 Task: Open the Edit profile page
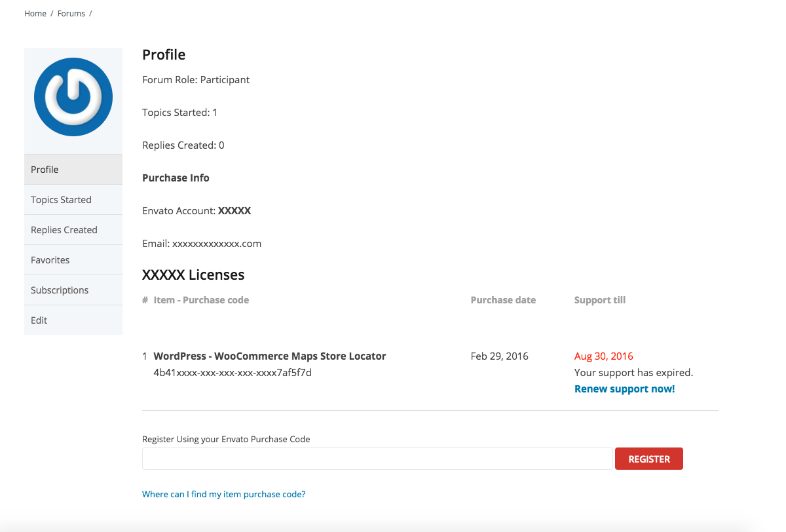pos(39,320)
